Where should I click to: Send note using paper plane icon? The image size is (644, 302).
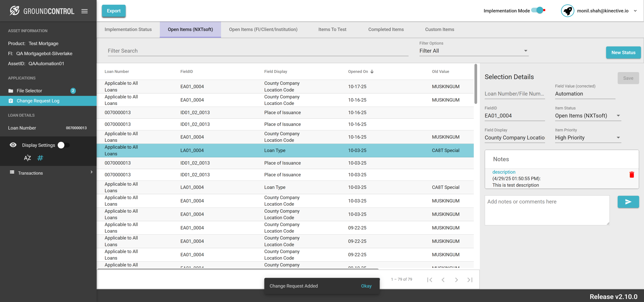(x=628, y=202)
